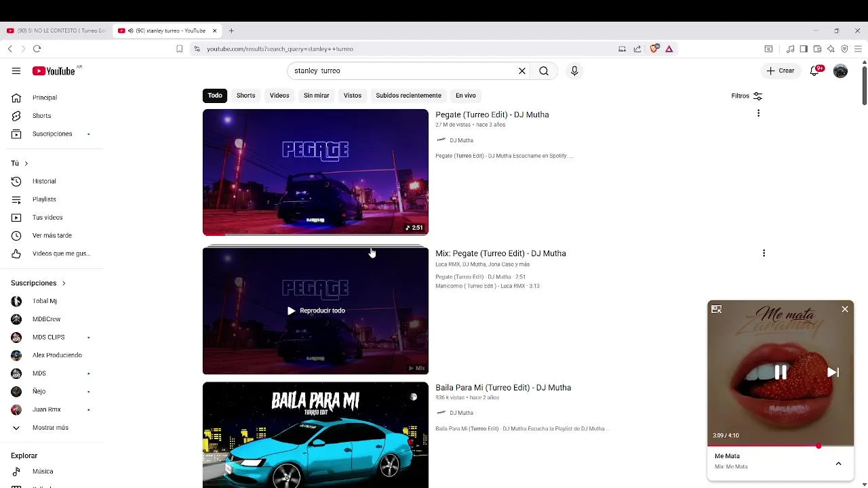Expand the Tú section chevron

[x=26, y=163]
